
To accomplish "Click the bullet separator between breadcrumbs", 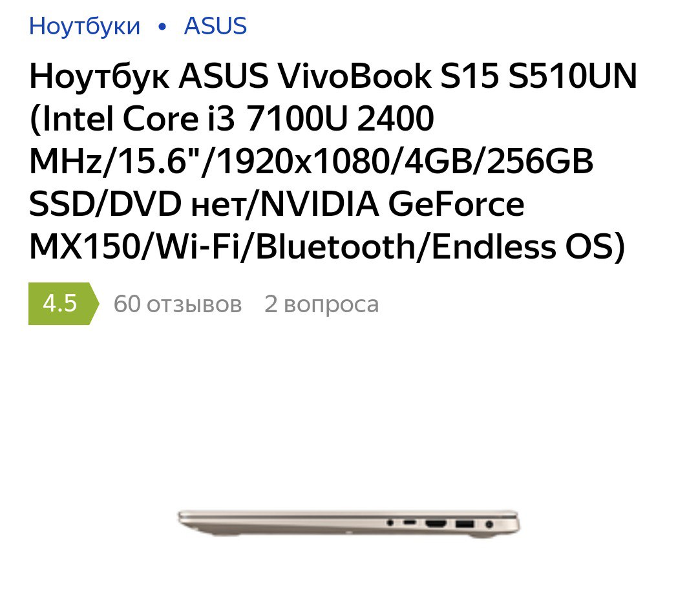I will [x=162, y=27].
